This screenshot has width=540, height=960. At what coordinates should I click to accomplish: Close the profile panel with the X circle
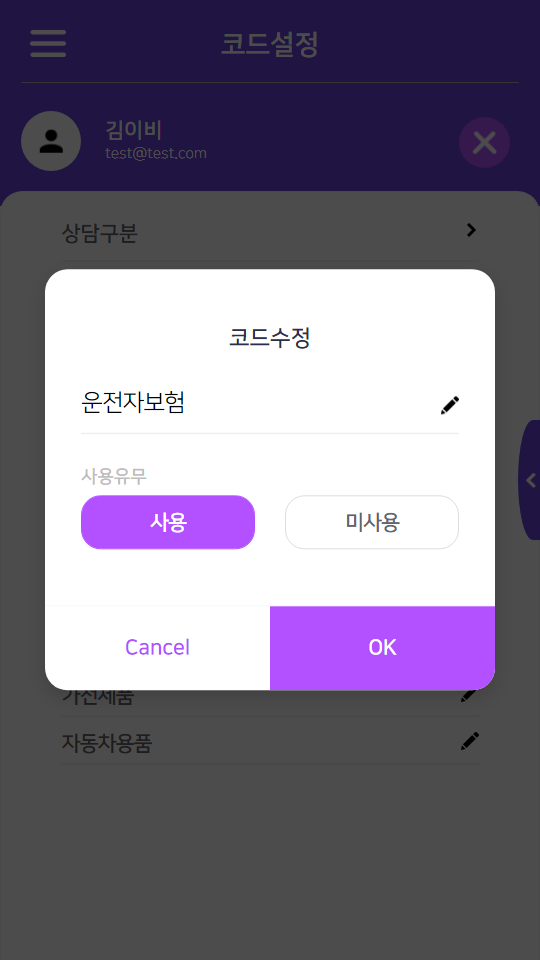[484, 143]
